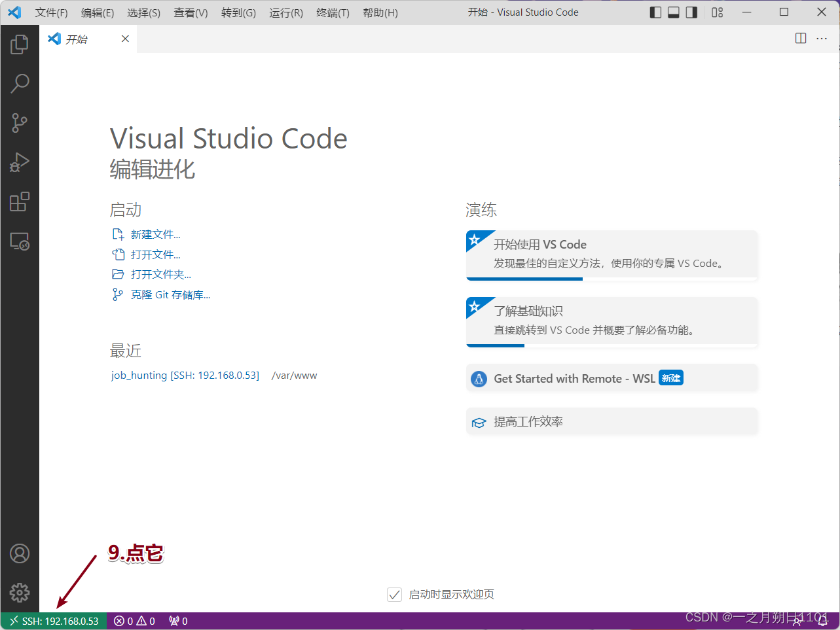The width and height of the screenshot is (840, 630).
Task: Open the 提高工作效率 walkthrough
Action: [612, 422]
